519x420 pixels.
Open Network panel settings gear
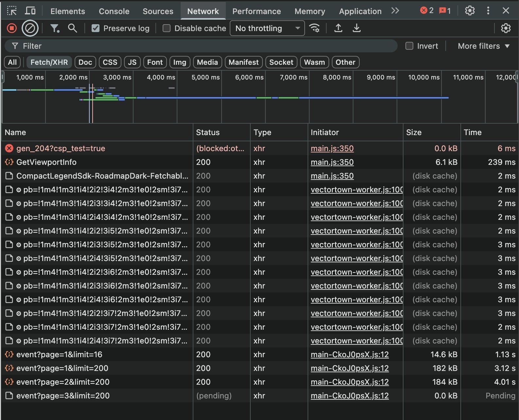(506, 28)
